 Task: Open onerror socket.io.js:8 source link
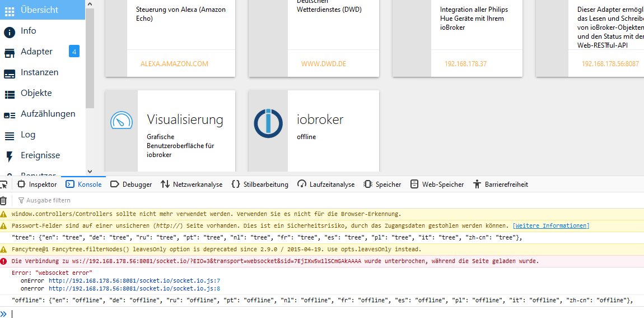point(134,289)
